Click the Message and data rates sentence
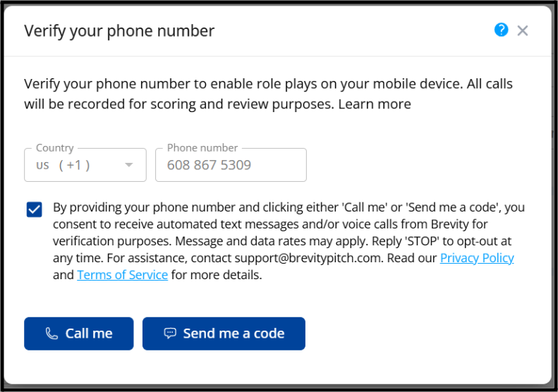 pos(272,241)
